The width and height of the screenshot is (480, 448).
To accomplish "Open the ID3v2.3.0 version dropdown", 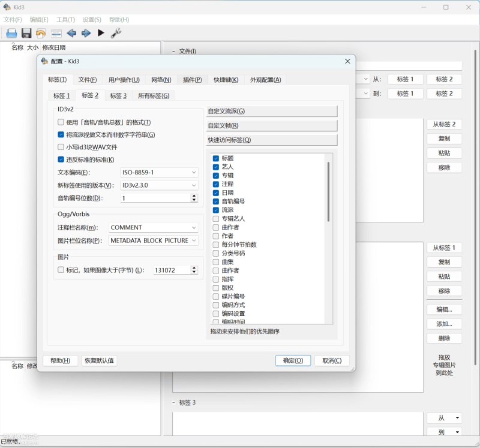I will [x=159, y=185].
